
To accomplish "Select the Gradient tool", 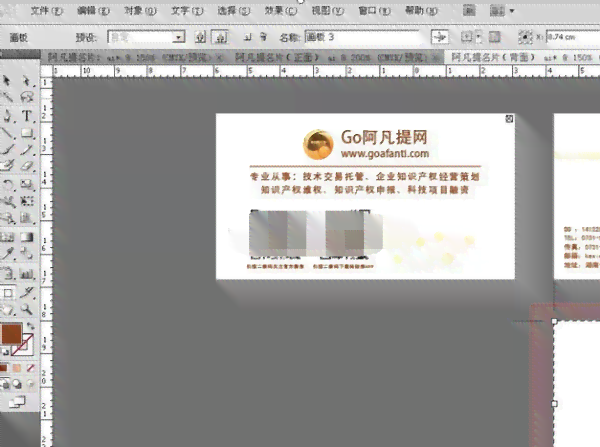I will (26, 237).
